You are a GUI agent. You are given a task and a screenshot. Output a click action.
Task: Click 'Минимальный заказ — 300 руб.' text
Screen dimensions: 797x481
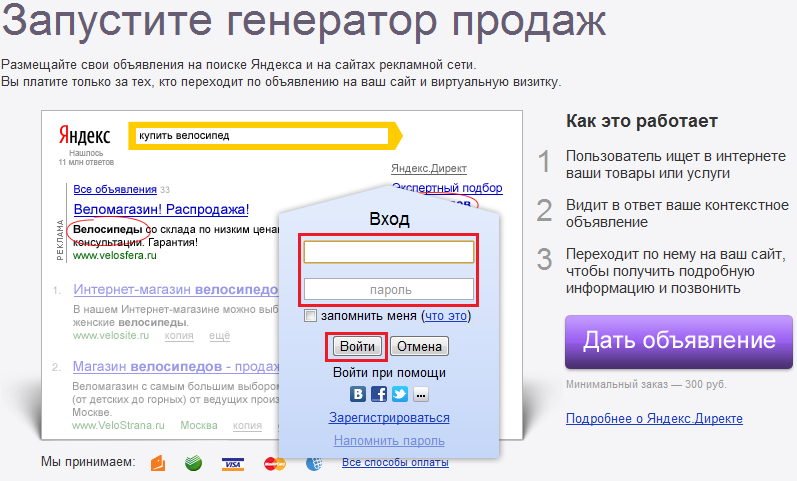point(647,384)
